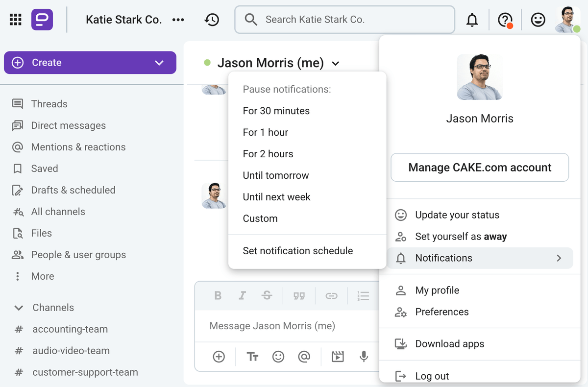Click inside the Message Jason Morris input field
Screen dimensions: 588x387
coord(284,325)
